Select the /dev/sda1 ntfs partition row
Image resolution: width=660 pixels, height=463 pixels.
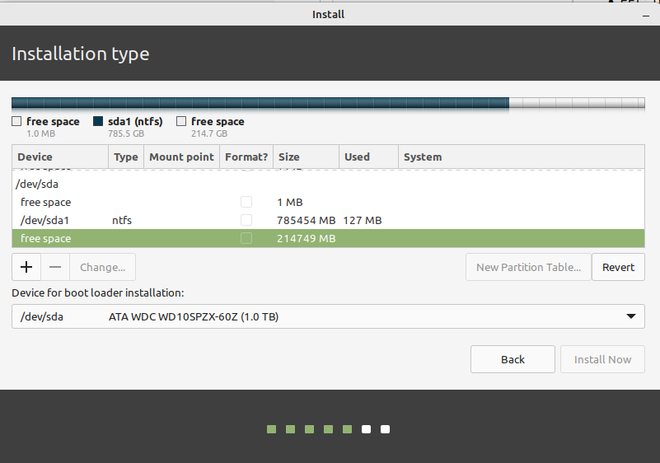coord(328,220)
